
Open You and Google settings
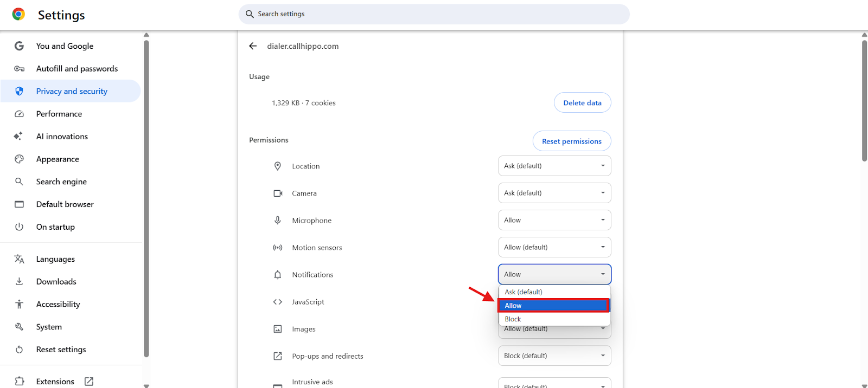[71, 46]
